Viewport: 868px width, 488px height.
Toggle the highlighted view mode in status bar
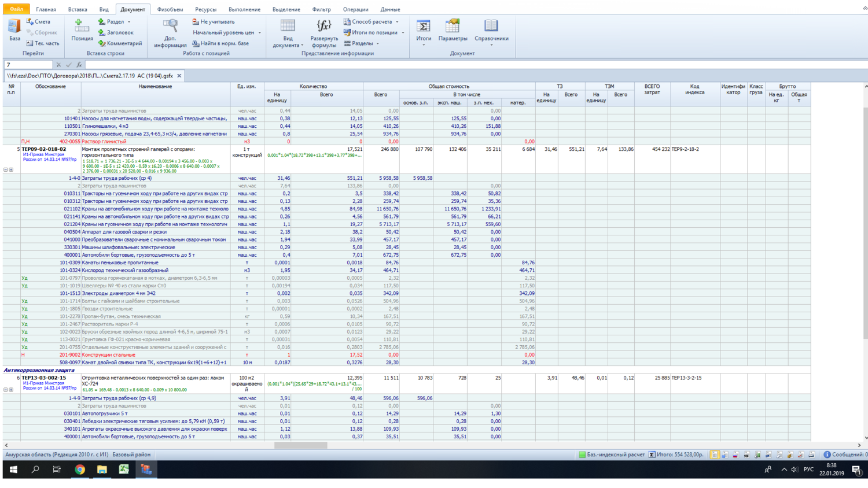pyautogui.click(x=714, y=455)
